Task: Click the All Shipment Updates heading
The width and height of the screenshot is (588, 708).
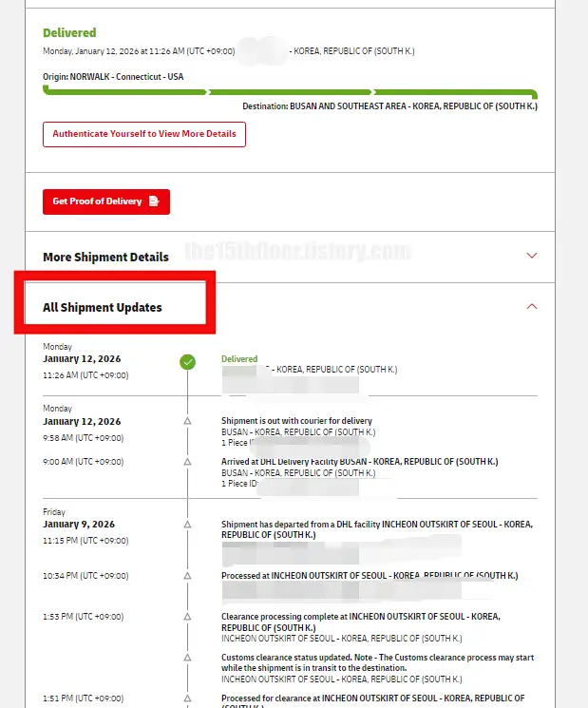Action: pos(103,308)
